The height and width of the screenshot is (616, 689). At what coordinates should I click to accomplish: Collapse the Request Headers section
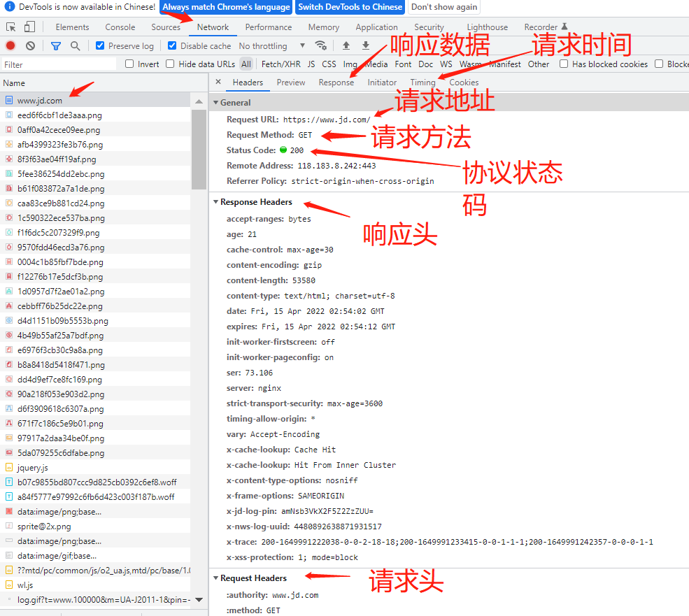pyautogui.click(x=215, y=578)
